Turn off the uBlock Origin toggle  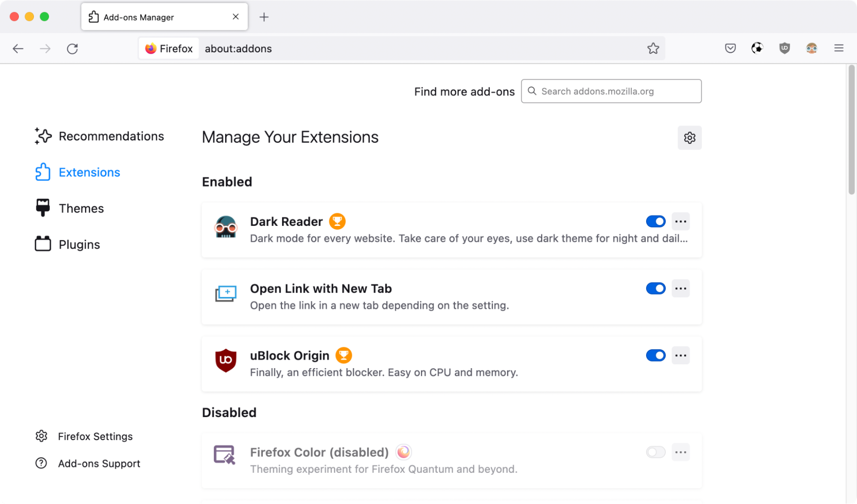(x=656, y=355)
